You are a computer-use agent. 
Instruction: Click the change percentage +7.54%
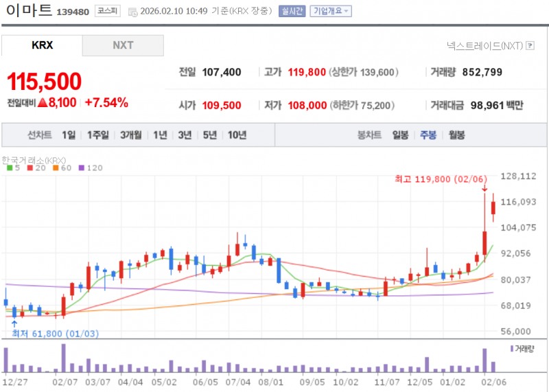(106, 103)
